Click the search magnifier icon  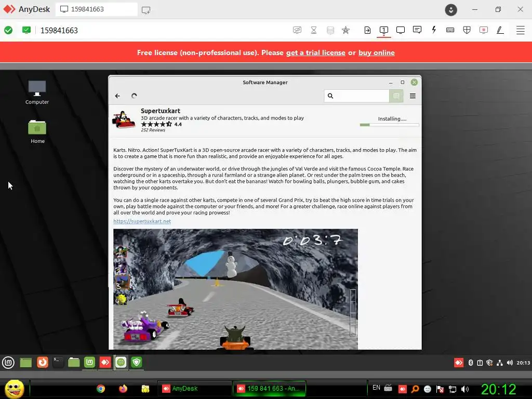click(x=330, y=96)
